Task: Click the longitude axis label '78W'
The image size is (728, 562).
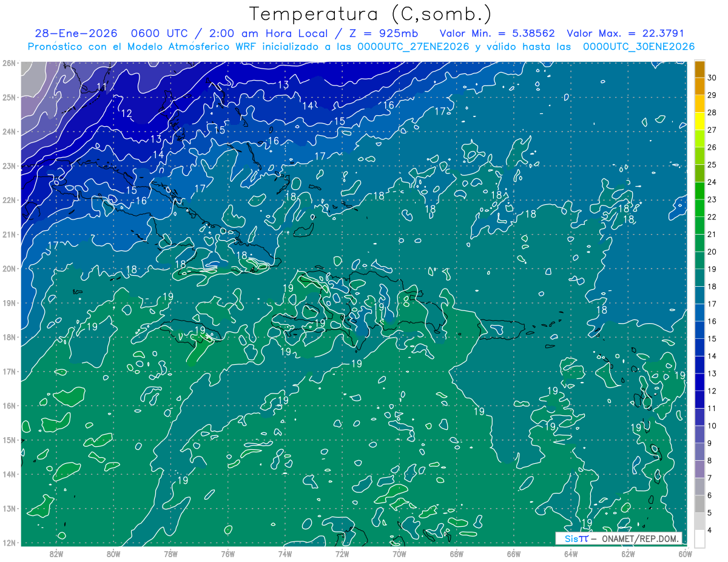Action: pos(170,553)
